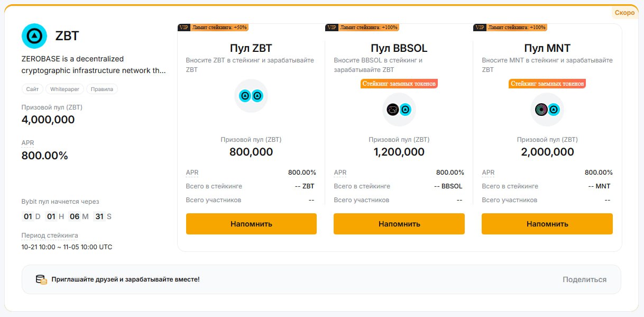
Task: Click the borrowed-token staking label on BBSOL pool
Action: (399, 84)
